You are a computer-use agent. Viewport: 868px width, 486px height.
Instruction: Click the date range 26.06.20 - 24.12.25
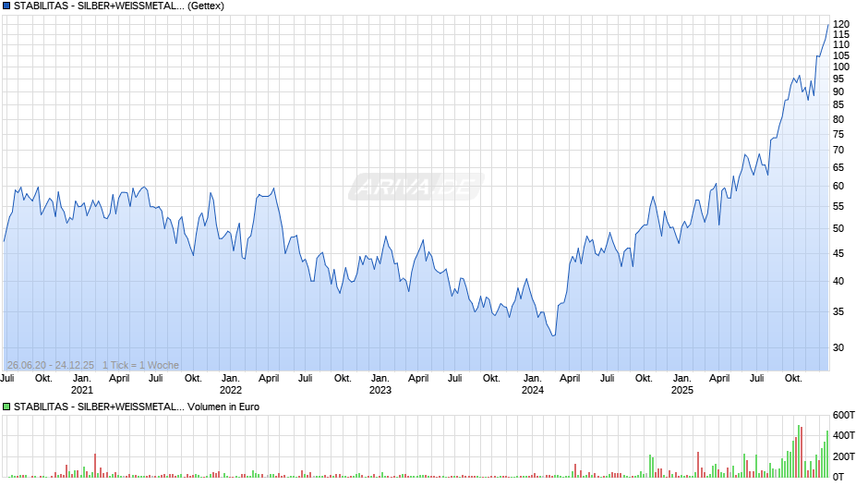[51, 365]
